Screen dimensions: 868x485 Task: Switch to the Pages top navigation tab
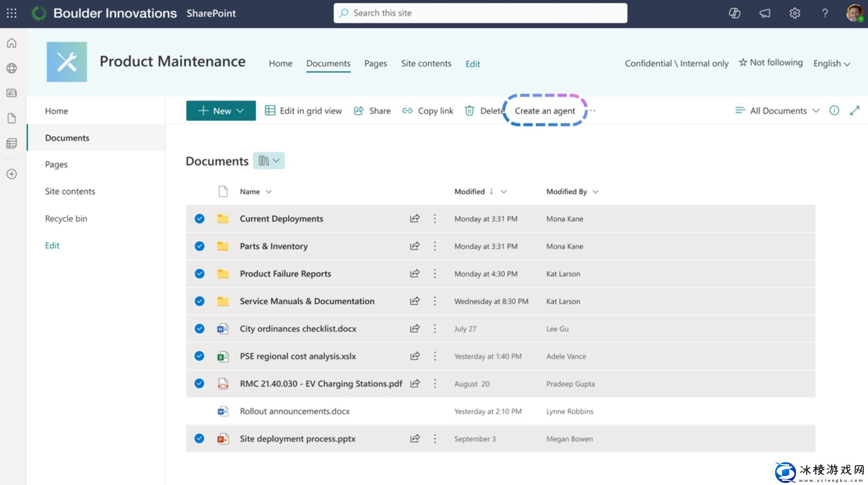(x=375, y=63)
